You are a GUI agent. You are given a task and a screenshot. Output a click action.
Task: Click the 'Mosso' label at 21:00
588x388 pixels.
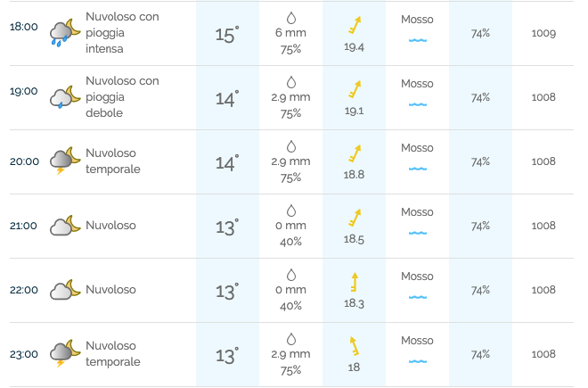pyautogui.click(x=417, y=212)
